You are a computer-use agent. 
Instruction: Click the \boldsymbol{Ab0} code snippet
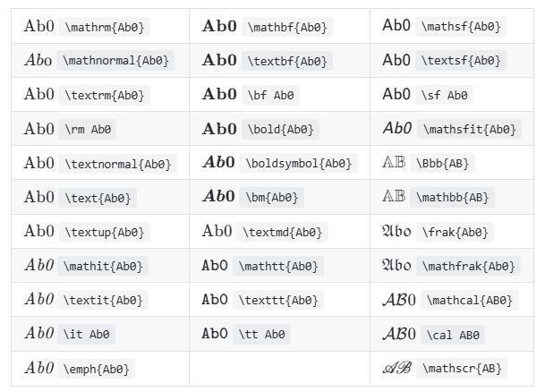coord(298,163)
